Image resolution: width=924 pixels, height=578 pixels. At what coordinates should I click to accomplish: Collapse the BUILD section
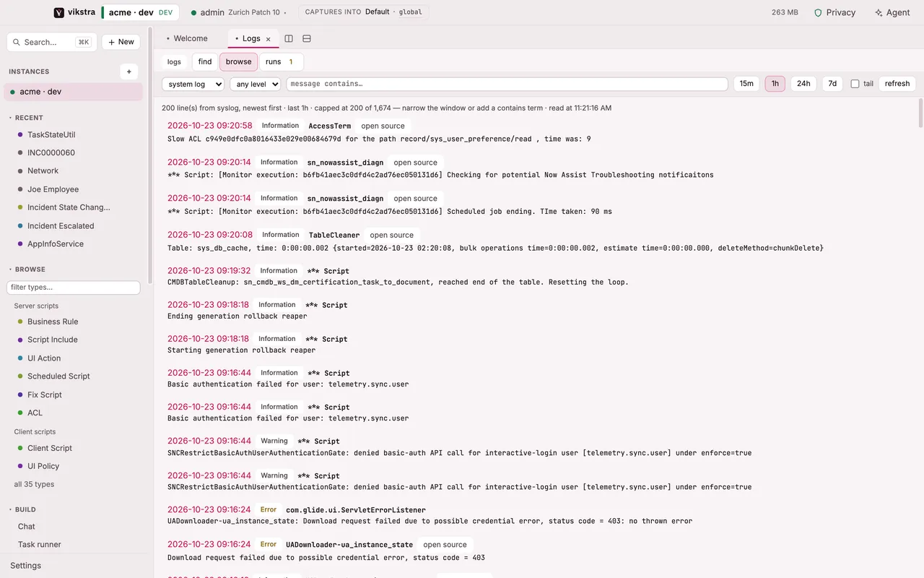click(22, 509)
